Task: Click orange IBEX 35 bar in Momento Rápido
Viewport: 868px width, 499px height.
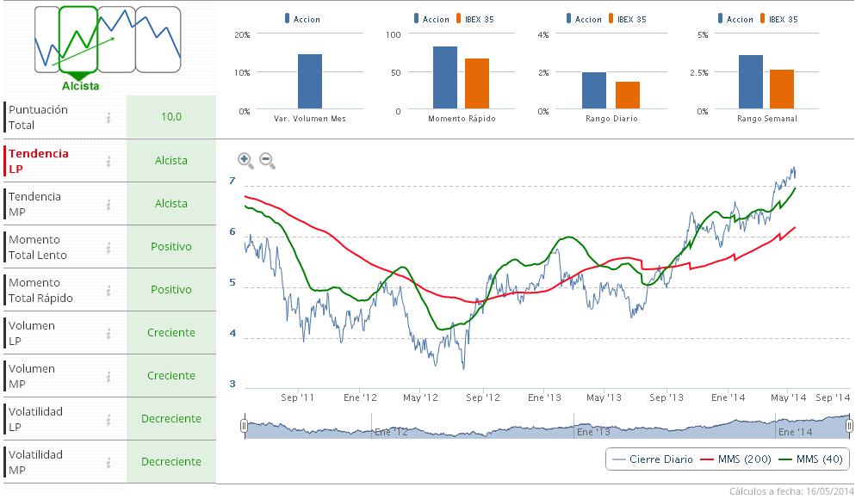Action: coord(477,83)
